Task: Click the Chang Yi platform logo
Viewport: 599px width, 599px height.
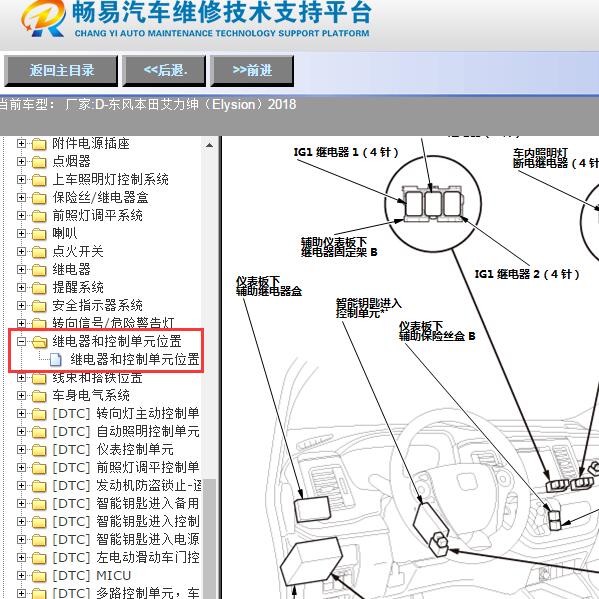Action: click(x=43, y=18)
